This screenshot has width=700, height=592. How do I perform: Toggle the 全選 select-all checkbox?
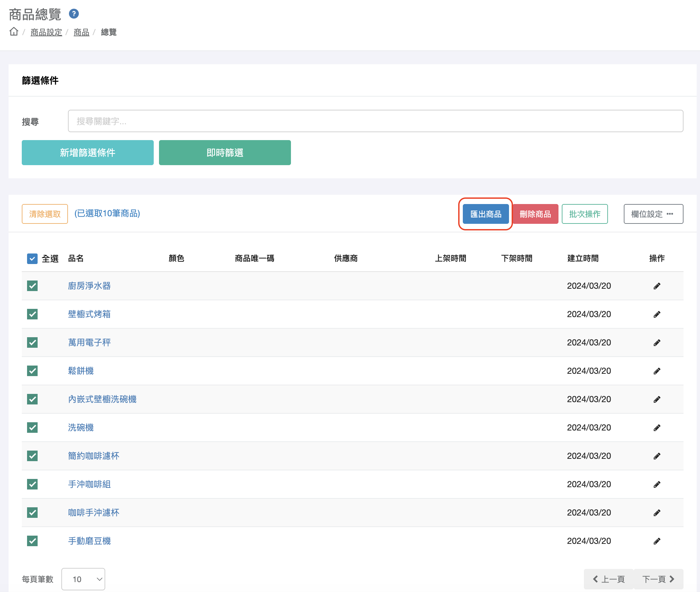tap(32, 259)
